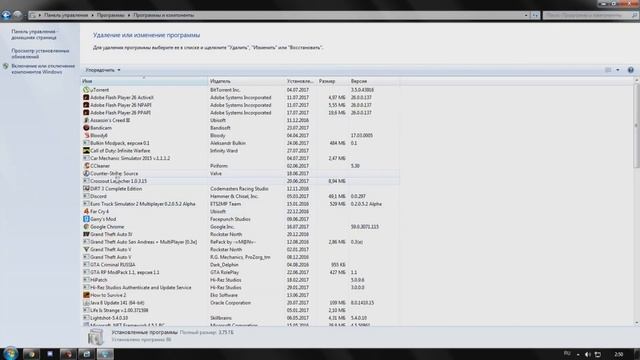Click Rockstar North's Grand Theft Auto V icon
640x360 pixels.
coord(86,249)
